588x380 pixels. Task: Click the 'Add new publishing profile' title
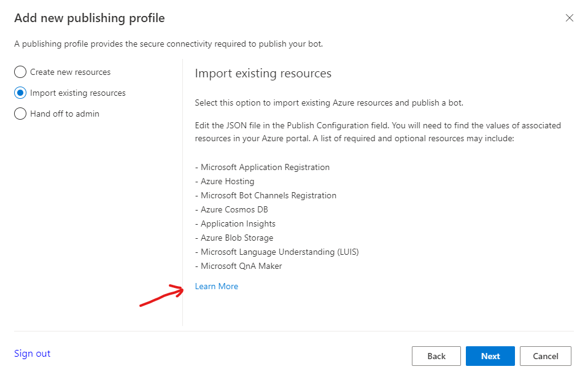pos(89,18)
